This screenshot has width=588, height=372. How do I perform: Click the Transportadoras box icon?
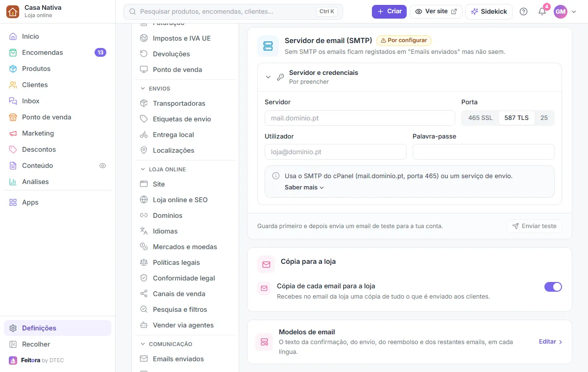point(144,103)
